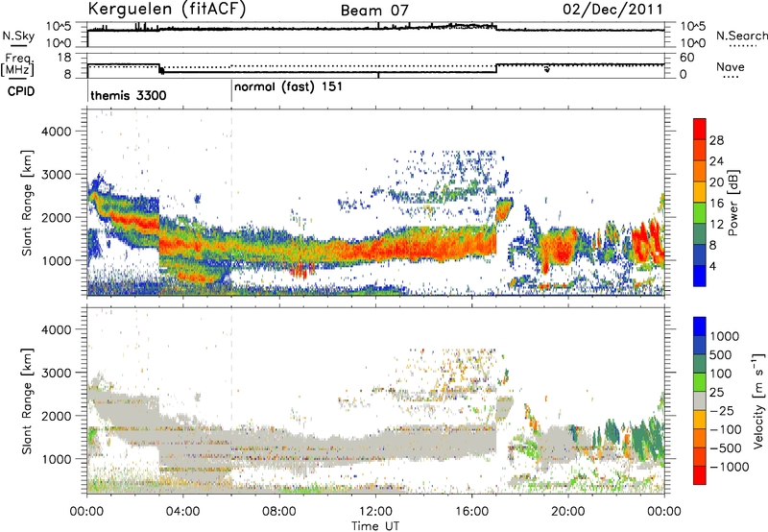Screen dimensions: 768x532
Task: Click the '04:00' time tick label
Action: [x=182, y=512]
